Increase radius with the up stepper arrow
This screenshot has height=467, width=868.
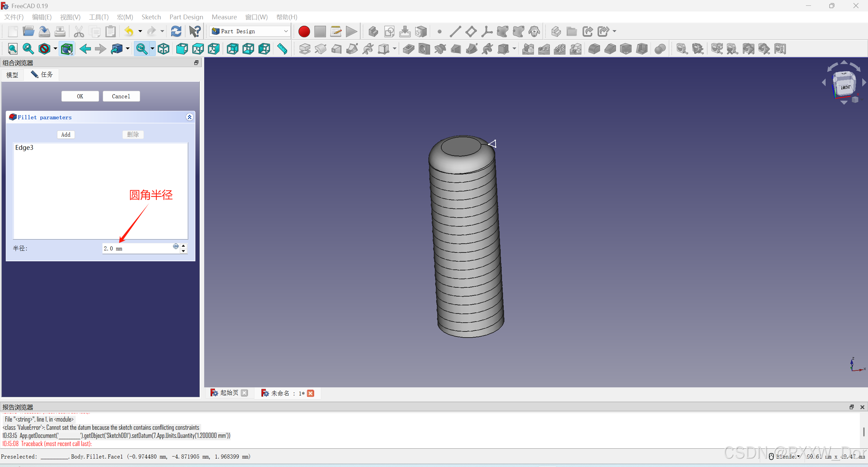183,246
